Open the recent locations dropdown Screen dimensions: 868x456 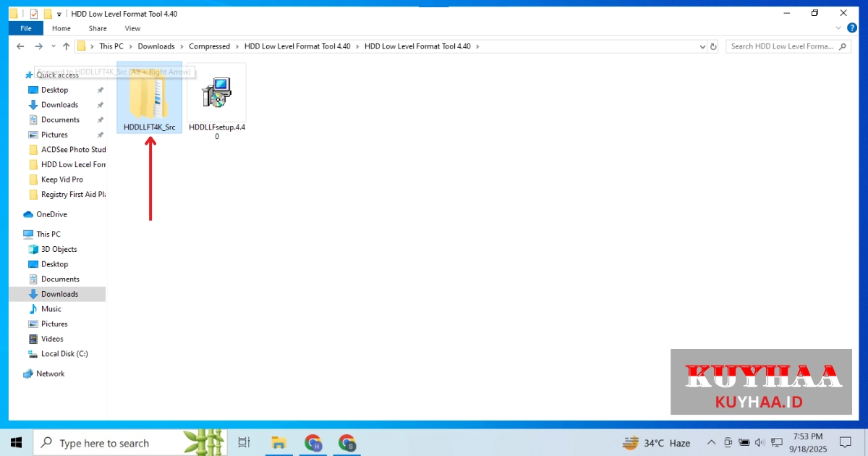tap(54, 46)
